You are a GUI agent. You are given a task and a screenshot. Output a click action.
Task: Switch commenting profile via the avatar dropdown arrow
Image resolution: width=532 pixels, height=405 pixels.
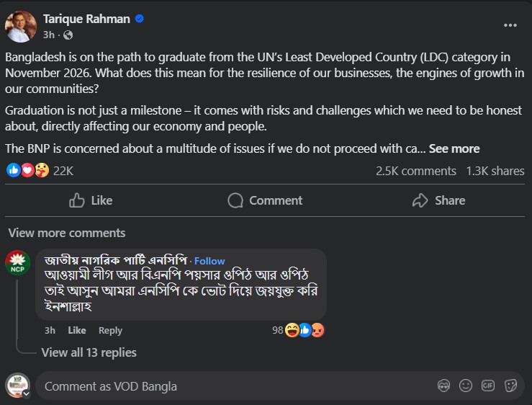coord(26,394)
